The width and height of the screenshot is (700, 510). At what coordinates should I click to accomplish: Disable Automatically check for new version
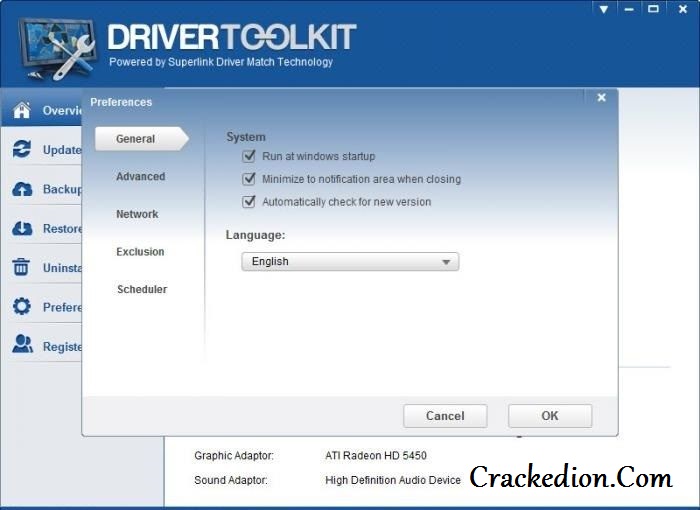tap(249, 201)
